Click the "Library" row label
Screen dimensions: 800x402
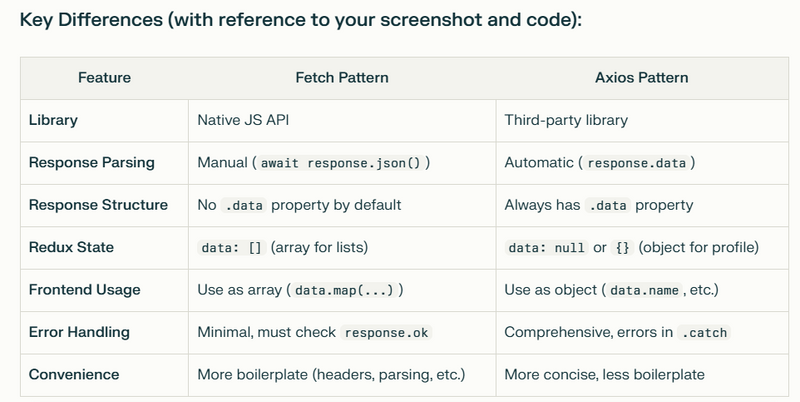coord(54,120)
